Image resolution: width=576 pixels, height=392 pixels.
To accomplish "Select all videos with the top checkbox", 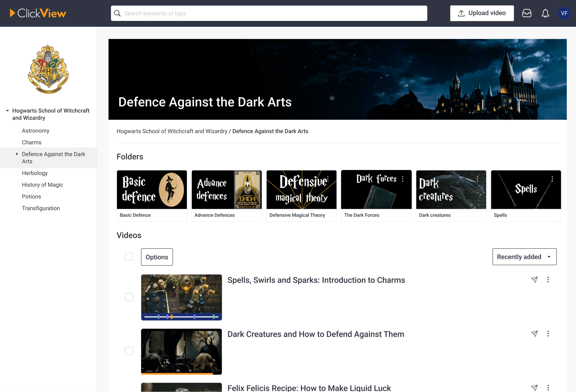I will 129,256.
